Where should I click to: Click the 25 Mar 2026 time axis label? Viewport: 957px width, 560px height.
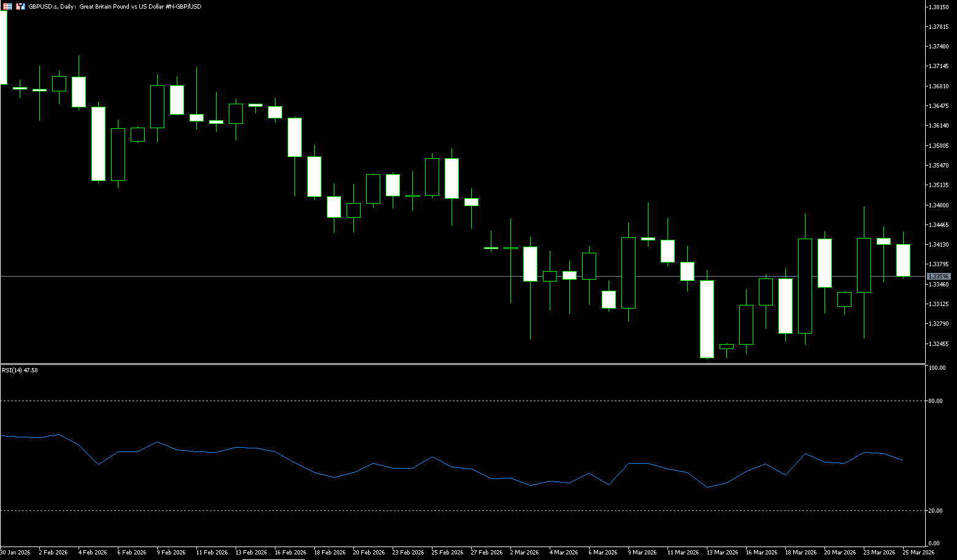click(918, 553)
